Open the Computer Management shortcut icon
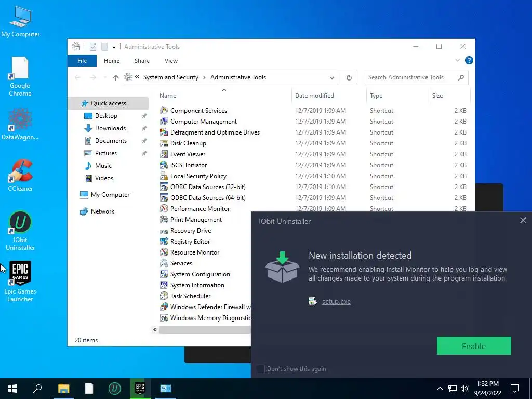The width and height of the screenshot is (532, 399). (164, 121)
